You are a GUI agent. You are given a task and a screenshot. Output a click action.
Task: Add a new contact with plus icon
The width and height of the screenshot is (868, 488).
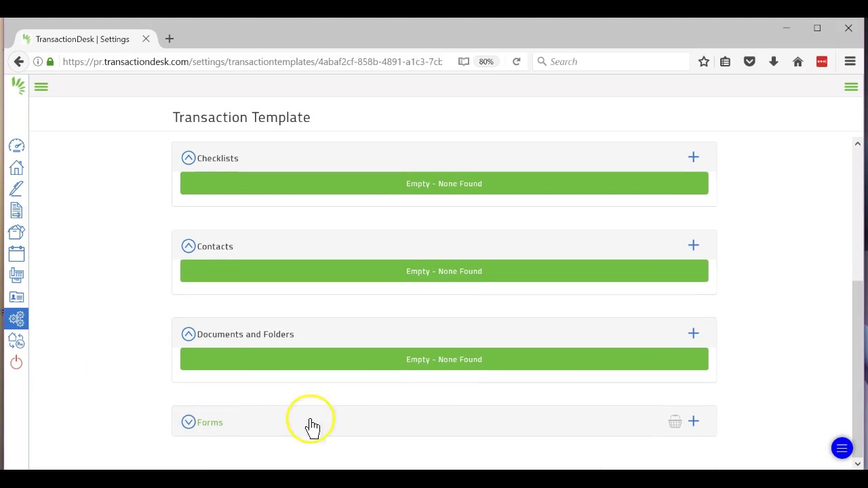[693, 245]
